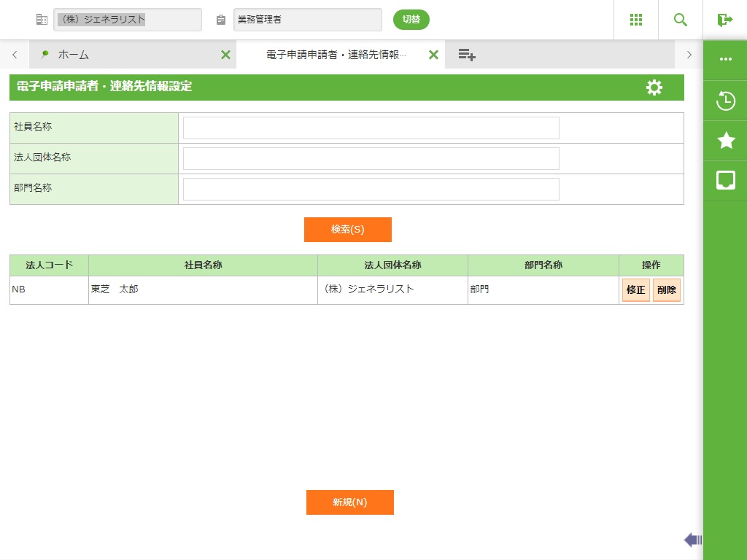Image resolution: width=747 pixels, height=560 pixels.
Task: Open settings gear in page title bar
Action: 654,87
